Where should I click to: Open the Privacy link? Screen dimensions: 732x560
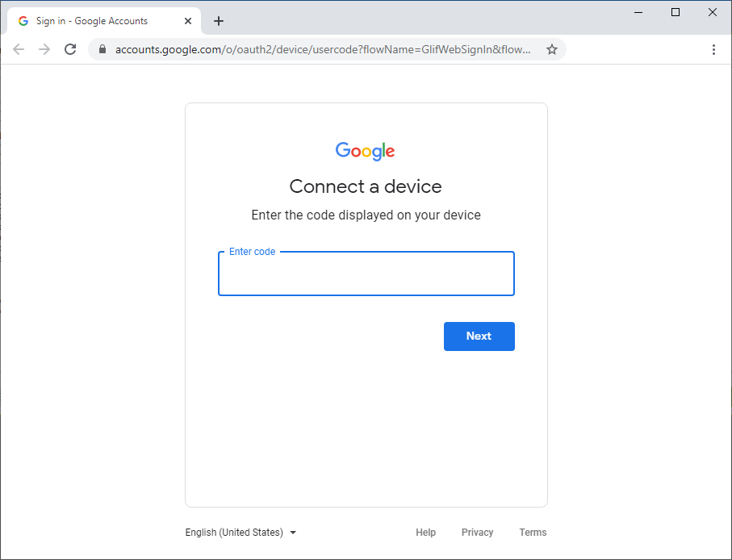click(477, 533)
